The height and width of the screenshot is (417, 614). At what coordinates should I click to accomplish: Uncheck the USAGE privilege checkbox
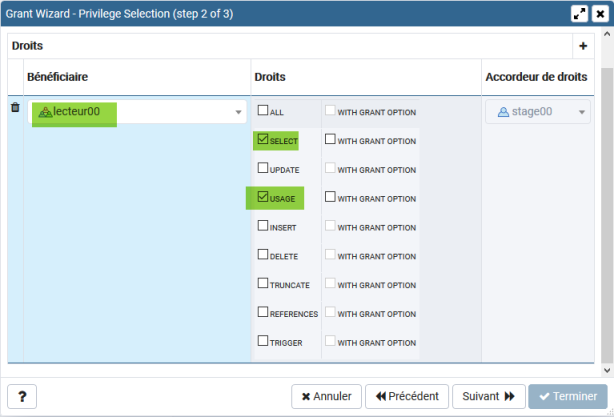[x=263, y=198]
